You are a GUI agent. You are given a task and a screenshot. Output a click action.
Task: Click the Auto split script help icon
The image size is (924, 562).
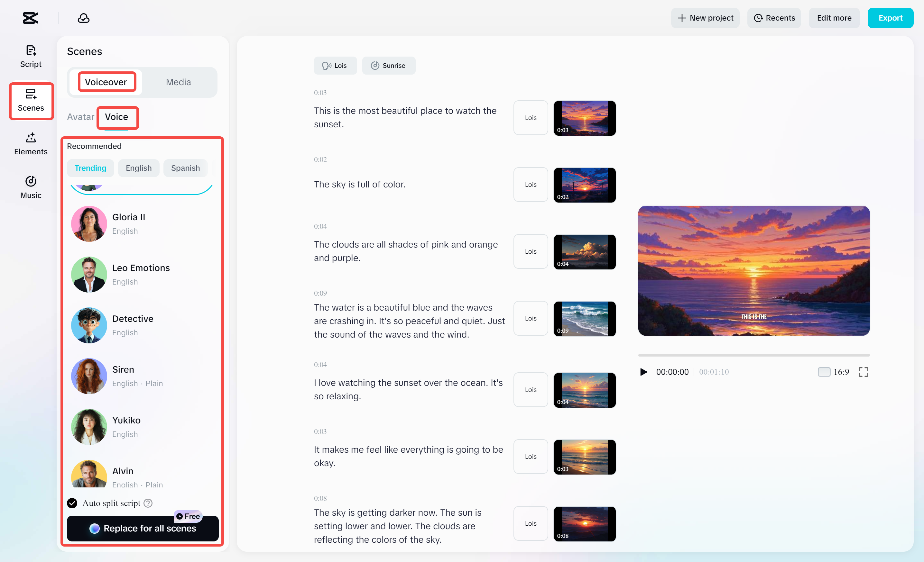[147, 503]
